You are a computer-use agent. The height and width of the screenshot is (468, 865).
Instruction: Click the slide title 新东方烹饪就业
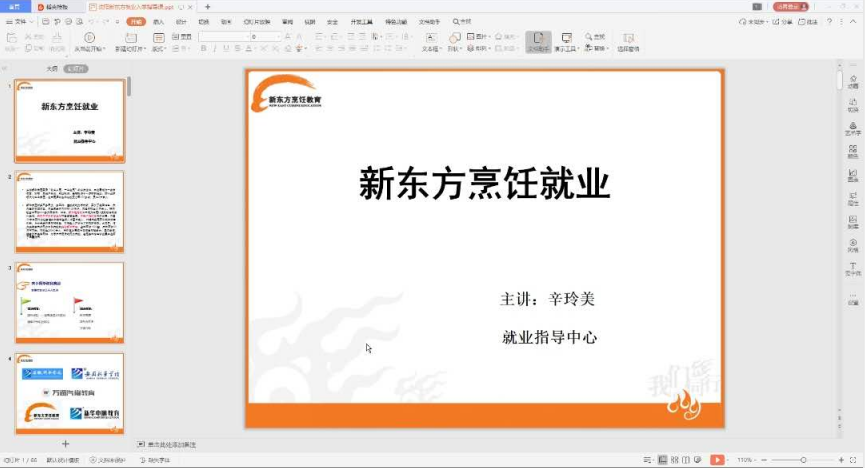tap(484, 184)
